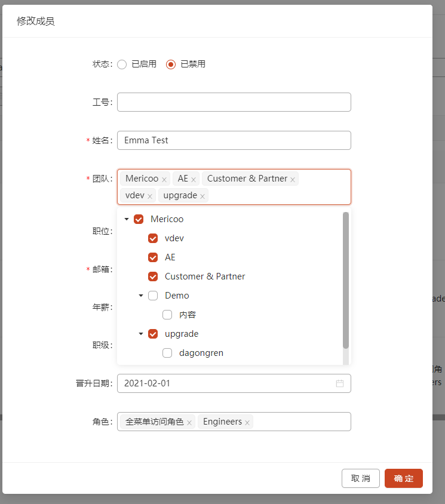Click the 角色 multi-select field
This screenshot has width=445, height=504.
(x=234, y=422)
